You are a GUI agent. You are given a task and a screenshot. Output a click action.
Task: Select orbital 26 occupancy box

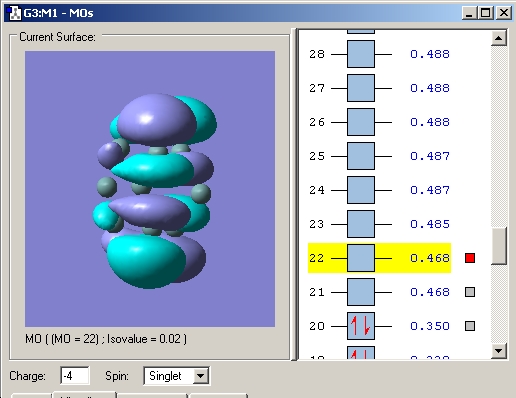tap(361, 122)
